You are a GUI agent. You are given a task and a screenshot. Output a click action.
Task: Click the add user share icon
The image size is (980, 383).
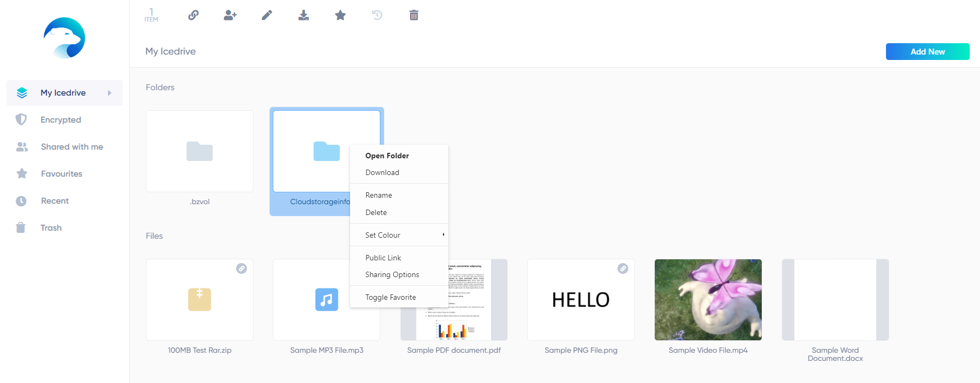[x=230, y=15]
